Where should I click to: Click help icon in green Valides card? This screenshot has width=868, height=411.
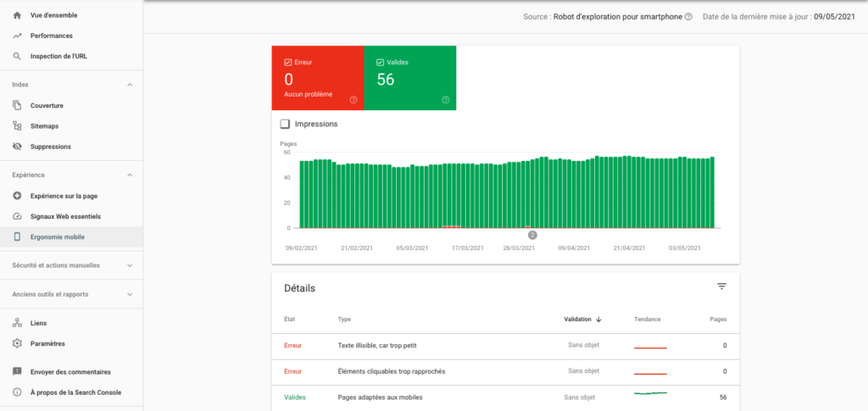click(x=445, y=100)
